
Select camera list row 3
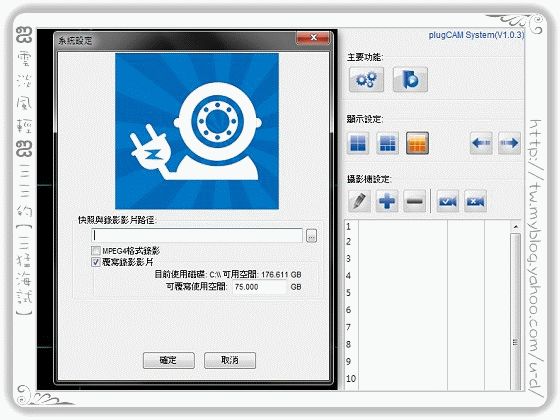coord(427,259)
